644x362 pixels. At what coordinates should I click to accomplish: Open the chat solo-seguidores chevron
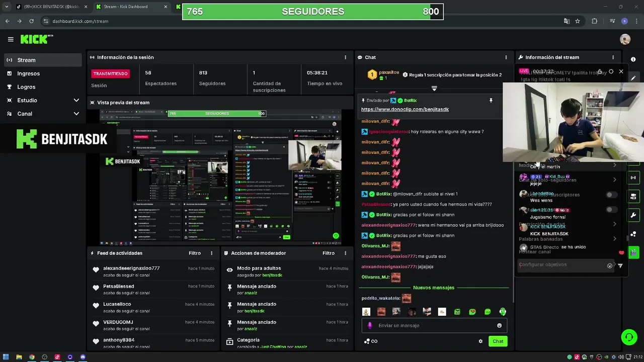pos(614,180)
